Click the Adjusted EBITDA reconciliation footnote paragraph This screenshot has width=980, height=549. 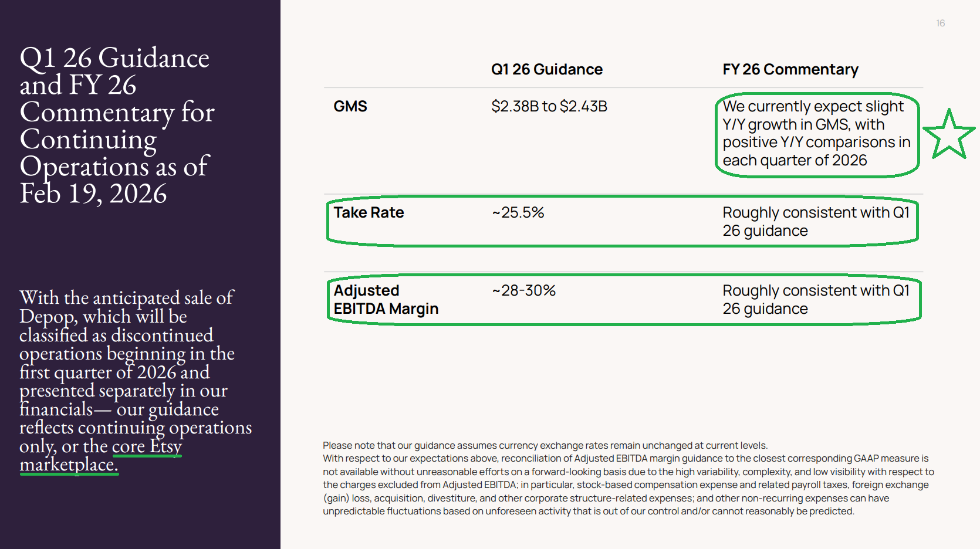[x=628, y=485]
